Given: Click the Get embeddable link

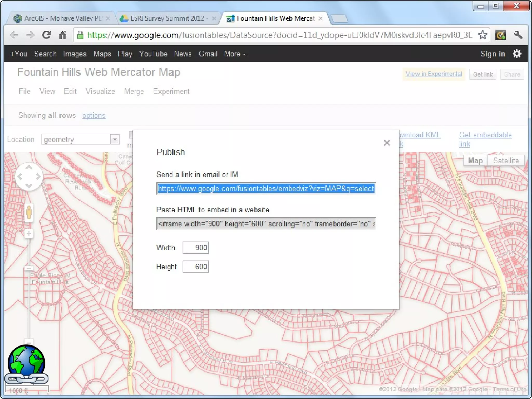Looking at the screenshot, I should pyautogui.click(x=485, y=135).
